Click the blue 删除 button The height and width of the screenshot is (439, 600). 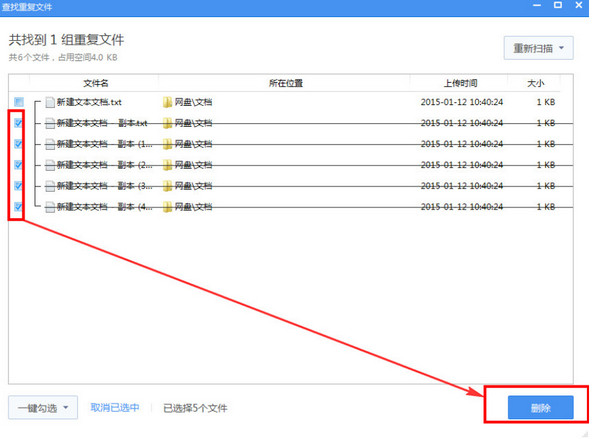pyautogui.click(x=540, y=407)
